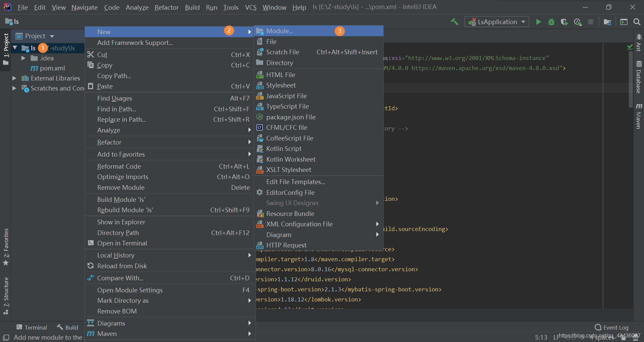Choose Directory in the New submenu

tap(319, 63)
